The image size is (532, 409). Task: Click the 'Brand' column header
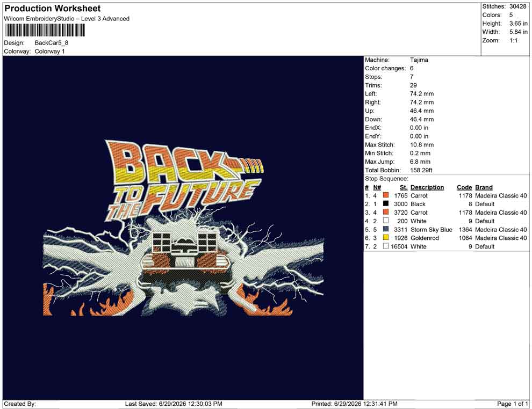(484, 187)
